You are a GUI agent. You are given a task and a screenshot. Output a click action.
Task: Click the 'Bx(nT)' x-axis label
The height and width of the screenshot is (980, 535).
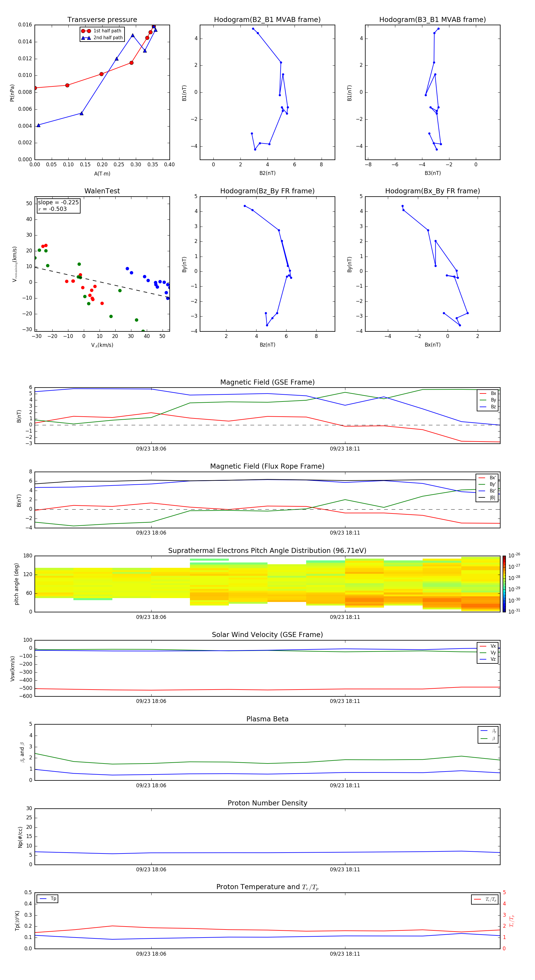point(432,345)
